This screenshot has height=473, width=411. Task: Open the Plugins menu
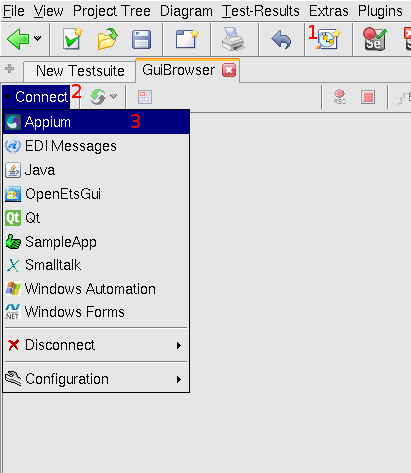(x=380, y=11)
